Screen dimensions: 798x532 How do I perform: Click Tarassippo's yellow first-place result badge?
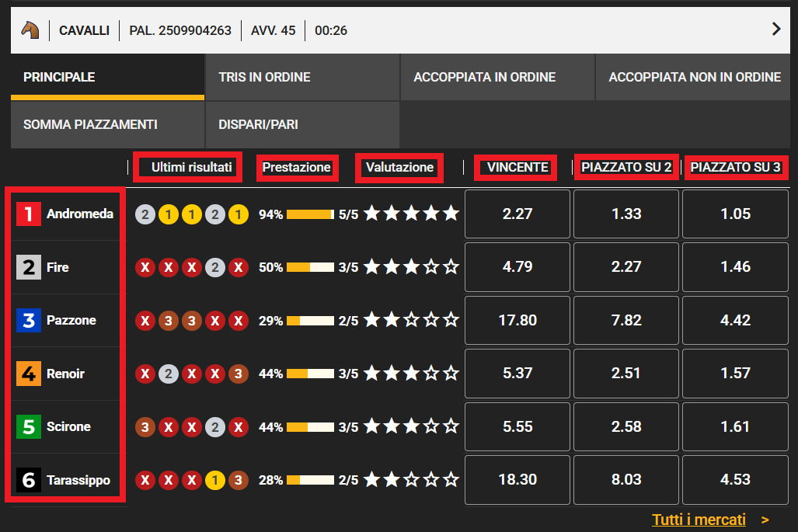214,480
